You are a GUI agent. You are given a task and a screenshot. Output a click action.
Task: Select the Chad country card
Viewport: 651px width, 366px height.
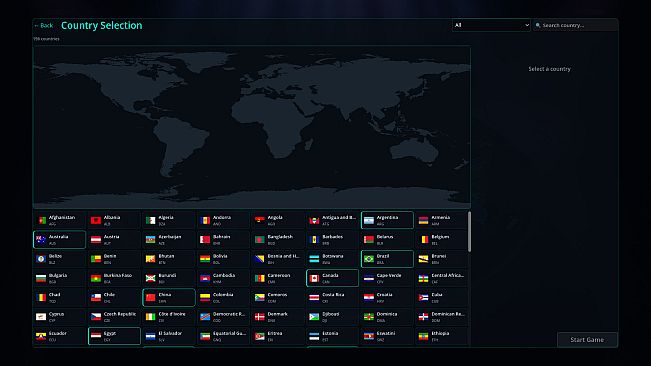(x=59, y=298)
